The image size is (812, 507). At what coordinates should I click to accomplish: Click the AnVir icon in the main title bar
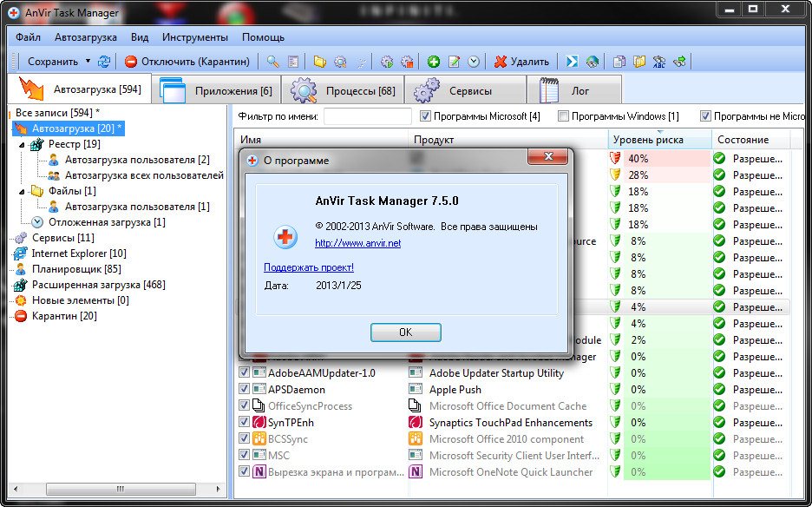tap(14, 12)
